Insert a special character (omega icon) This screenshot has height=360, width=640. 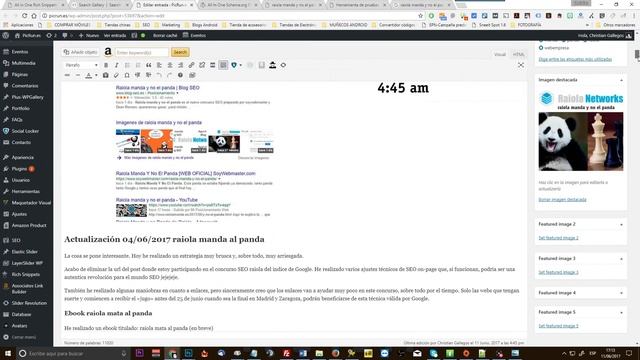pyautogui.click(x=127, y=76)
